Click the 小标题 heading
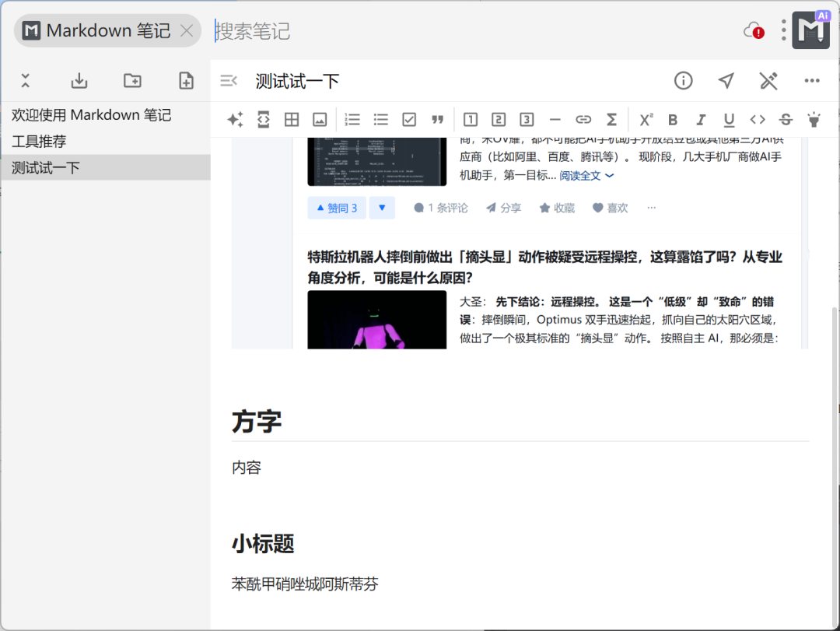 tap(263, 544)
